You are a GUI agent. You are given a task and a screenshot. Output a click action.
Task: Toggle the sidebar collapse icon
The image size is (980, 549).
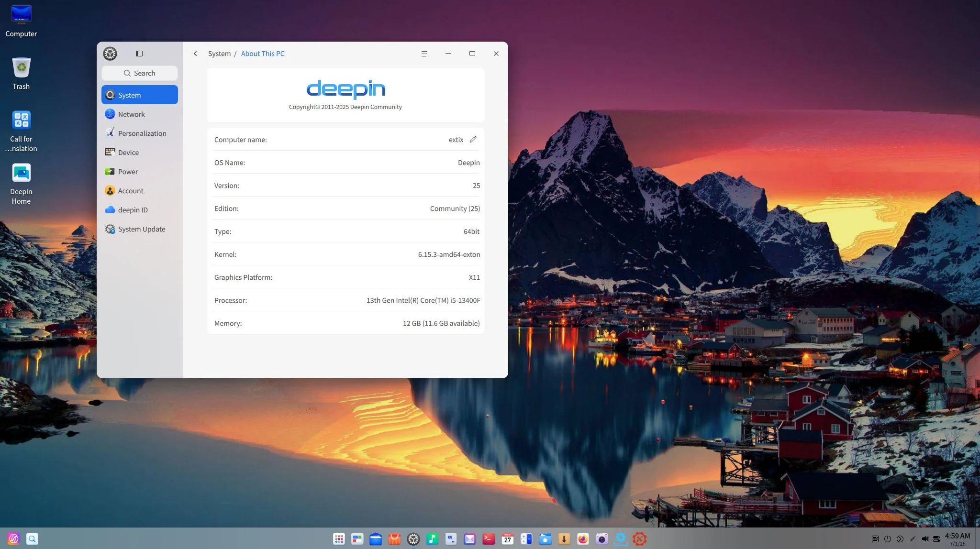[x=139, y=54]
